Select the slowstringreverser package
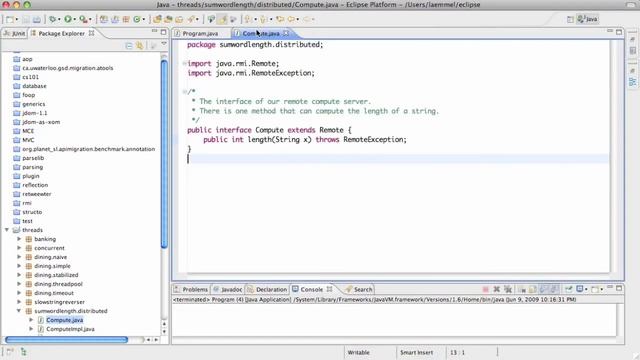 (60, 302)
